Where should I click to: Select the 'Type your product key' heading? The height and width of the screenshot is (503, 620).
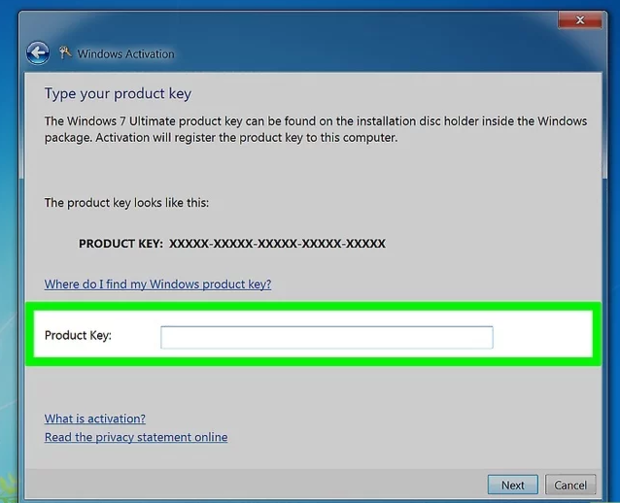point(118,94)
